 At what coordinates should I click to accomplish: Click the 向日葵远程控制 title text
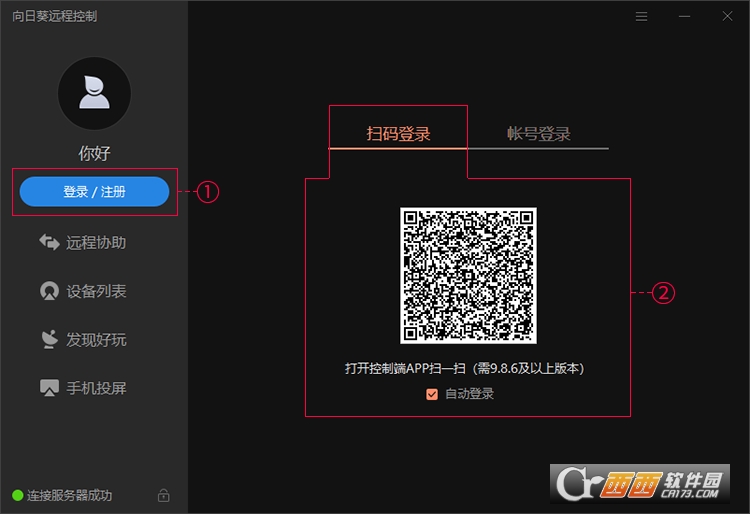[55, 16]
